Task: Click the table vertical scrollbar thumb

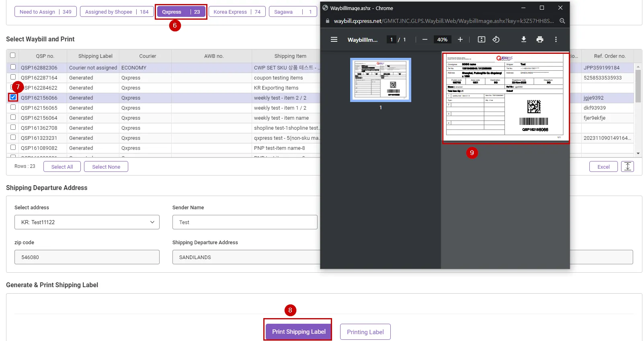Action: pyautogui.click(x=638, y=86)
